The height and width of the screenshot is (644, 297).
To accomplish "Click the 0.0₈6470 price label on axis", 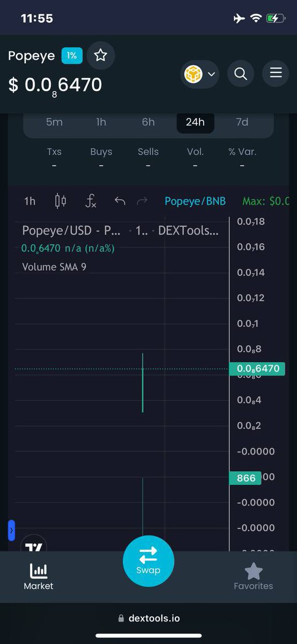I will point(257,369).
